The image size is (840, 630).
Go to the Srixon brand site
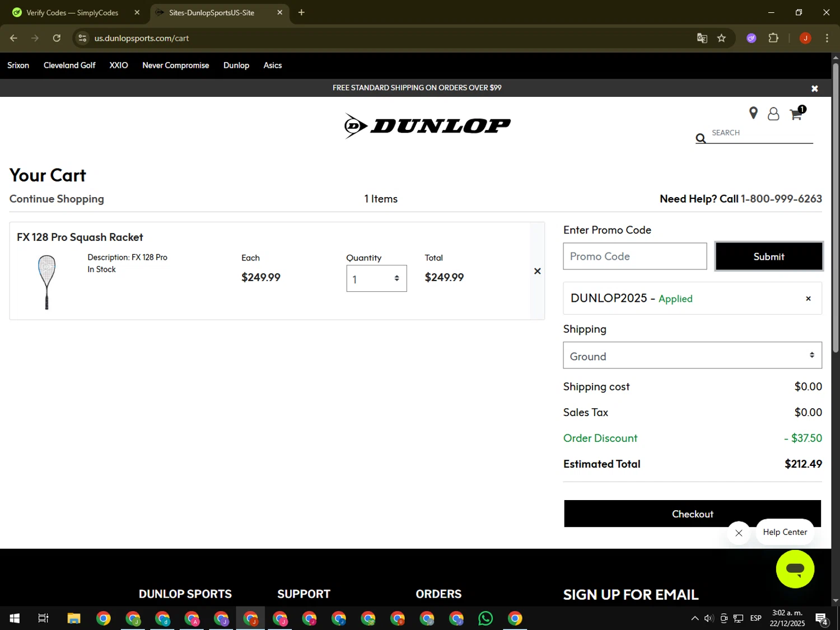pyautogui.click(x=18, y=66)
